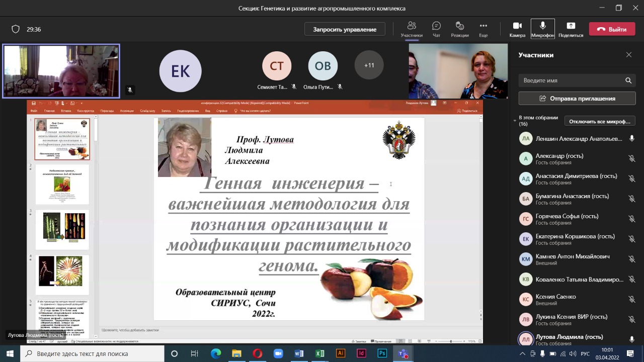Open Еще more actions menu
The image size is (644, 362).
tap(483, 29)
